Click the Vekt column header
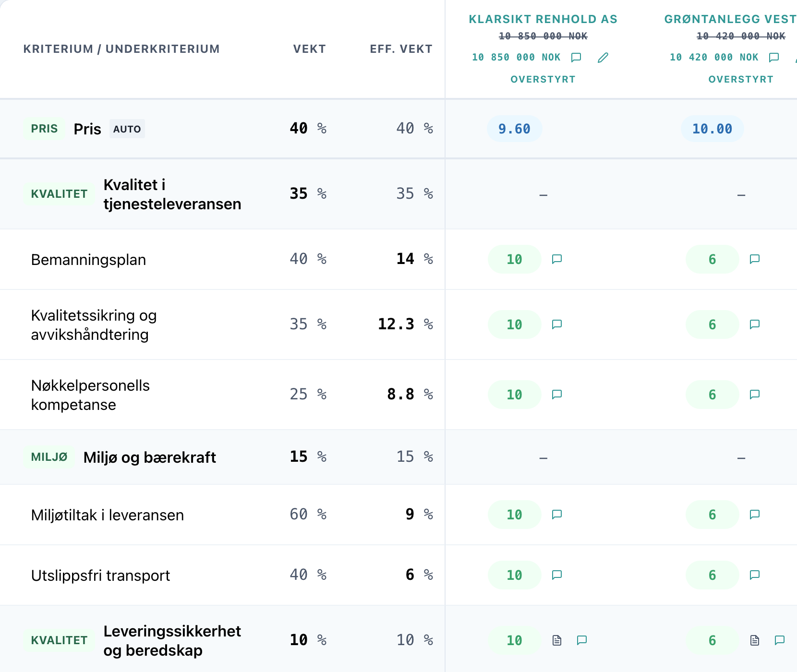The height and width of the screenshot is (672, 797). 310,49
